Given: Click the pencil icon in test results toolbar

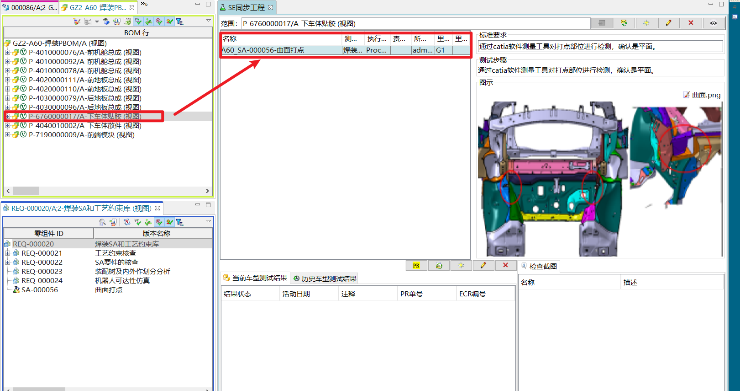Looking at the screenshot, I should 483,265.
